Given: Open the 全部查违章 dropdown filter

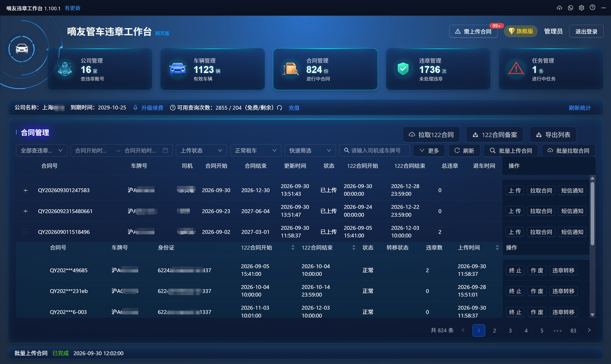Looking at the screenshot, I should pyautogui.click(x=42, y=150).
